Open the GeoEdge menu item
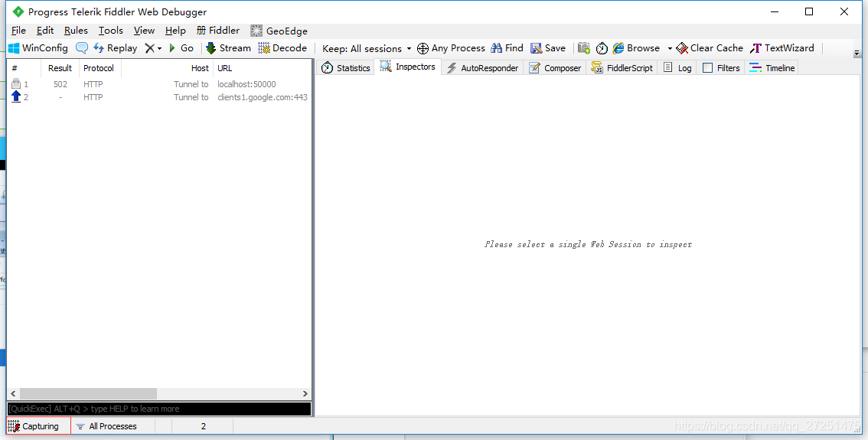 [x=279, y=31]
